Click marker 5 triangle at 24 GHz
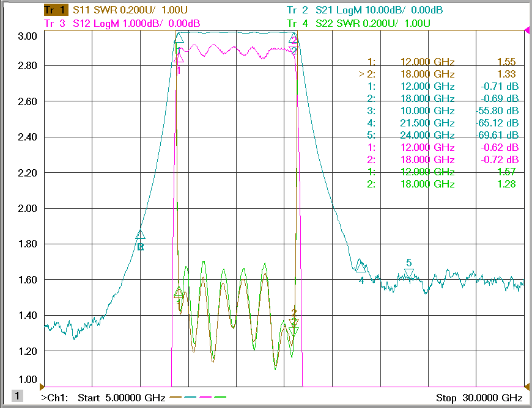 click(409, 273)
